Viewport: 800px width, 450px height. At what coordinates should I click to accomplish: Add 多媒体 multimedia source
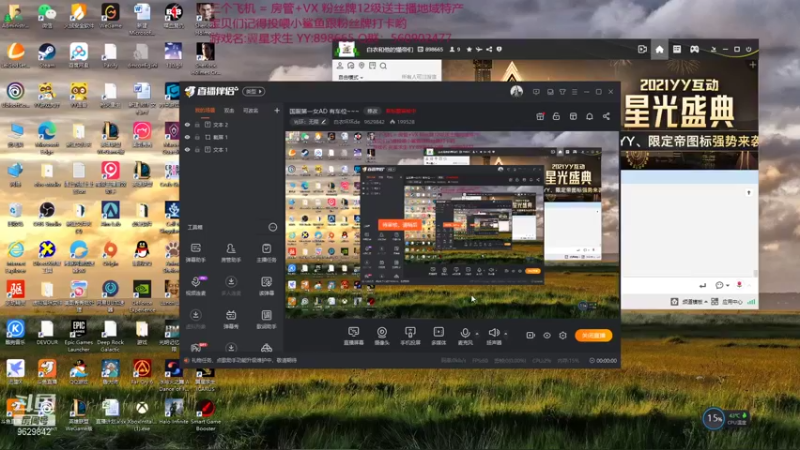[x=439, y=336]
